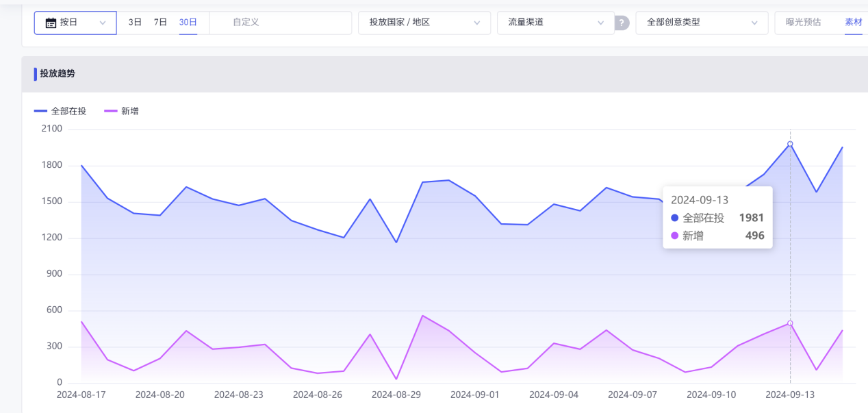Click the blue 全部在投 legend line marker
The height and width of the screenshot is (413, 868).
point(41,111)
